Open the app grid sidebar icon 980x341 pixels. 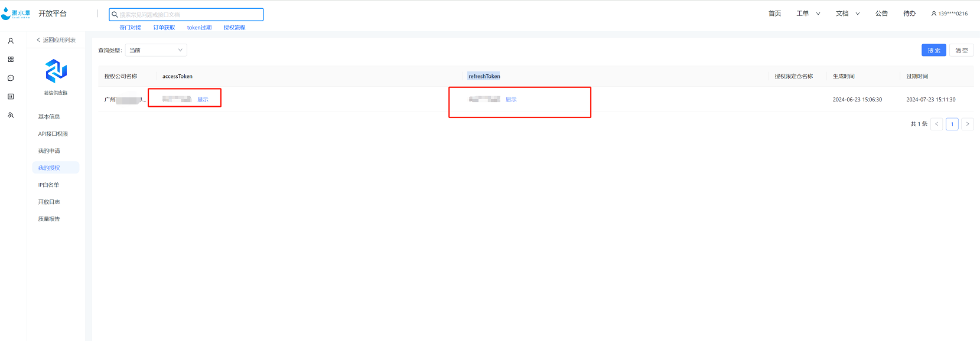pos(11,60)
